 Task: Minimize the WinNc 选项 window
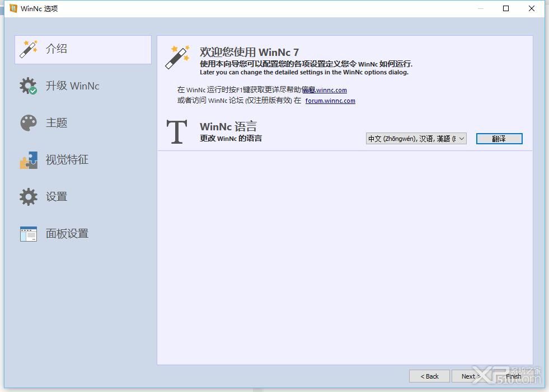(480, 8)
